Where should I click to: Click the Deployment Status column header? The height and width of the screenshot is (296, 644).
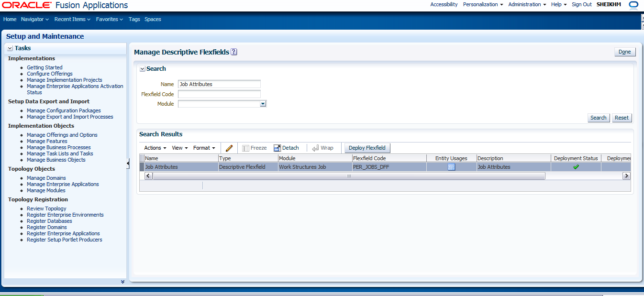point(576,158)
